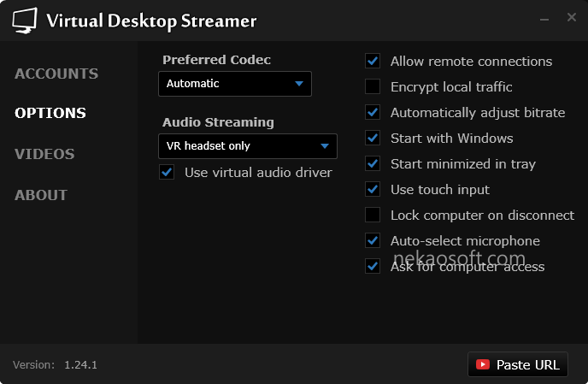The image size is (588, 384).
Task: Disable Use touch input
Action: pyautogui.click(x=373, y=189)
